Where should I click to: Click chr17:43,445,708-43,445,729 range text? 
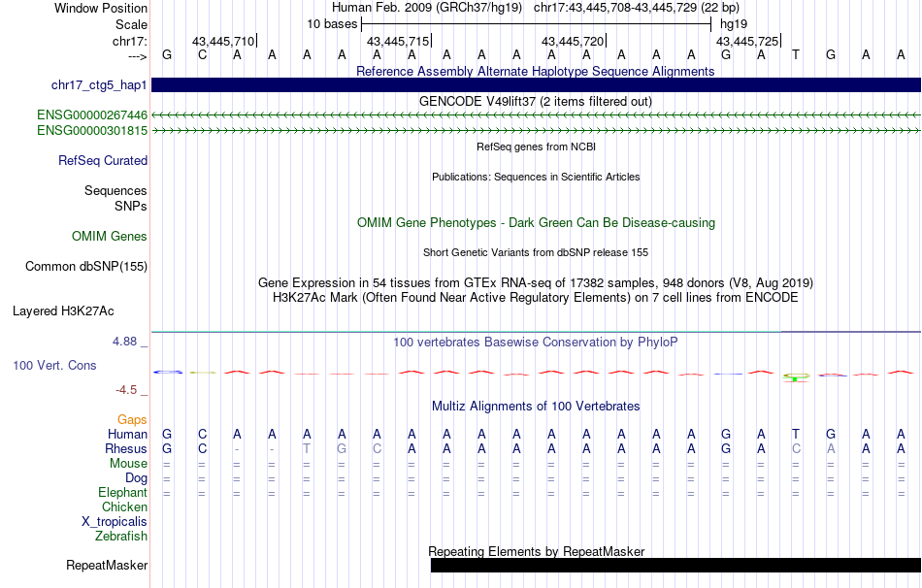pos(615,8)
